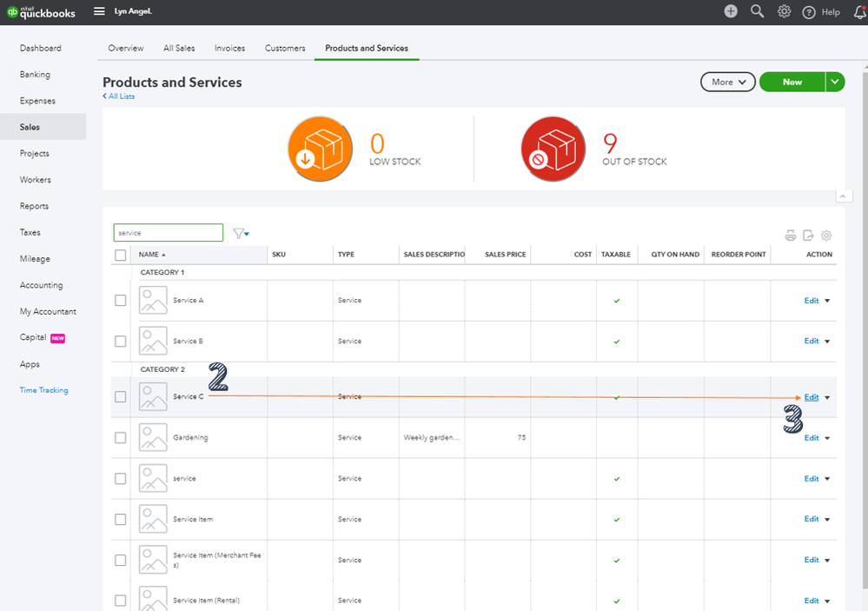Open Accounting in the sidebar
Viewport: 868px width, 611px height.
point(42,285)
